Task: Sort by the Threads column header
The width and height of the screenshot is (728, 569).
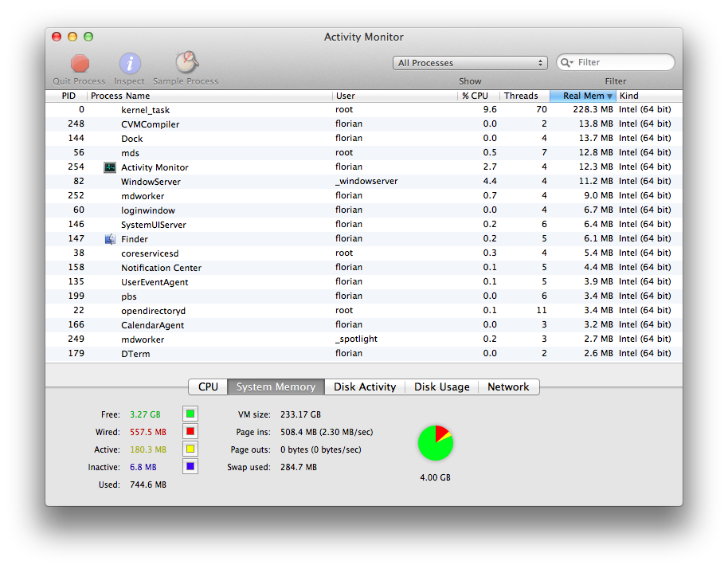Action: point(525,96)
